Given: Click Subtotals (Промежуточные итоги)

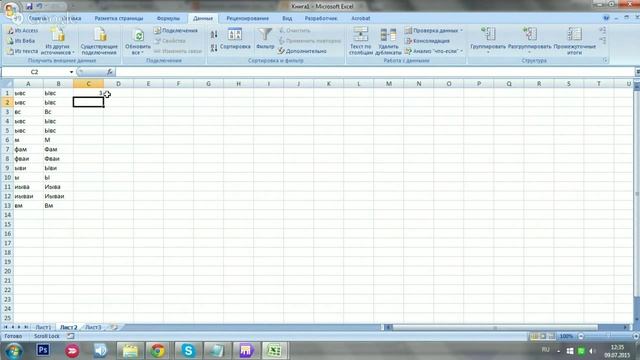Looking at the screenshot, I should coord(574,41).
